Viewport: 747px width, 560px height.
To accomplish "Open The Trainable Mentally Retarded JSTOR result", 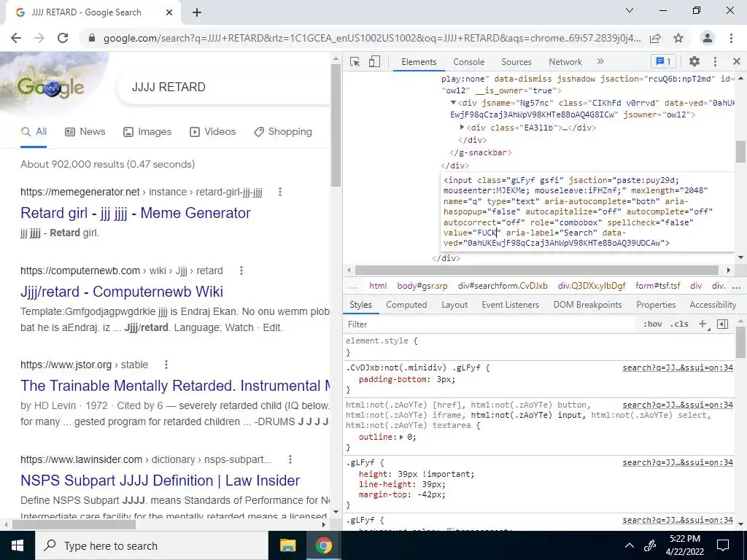I will click(x=175, y=386).
